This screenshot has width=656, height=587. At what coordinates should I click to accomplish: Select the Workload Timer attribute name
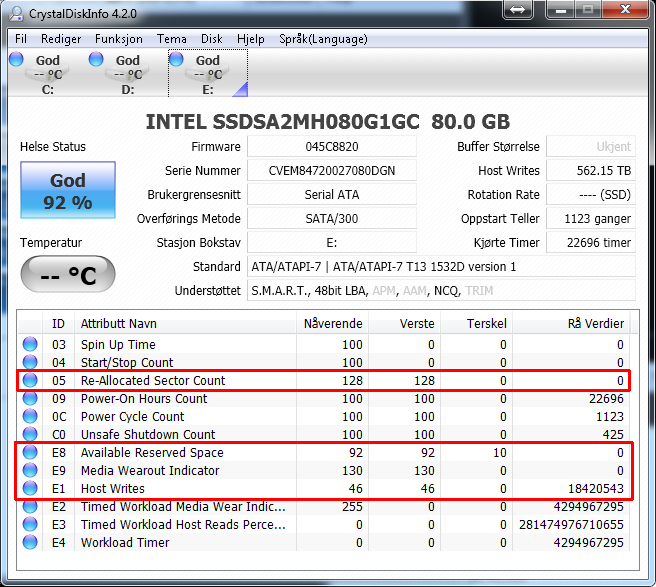click(x=125, y=542)
